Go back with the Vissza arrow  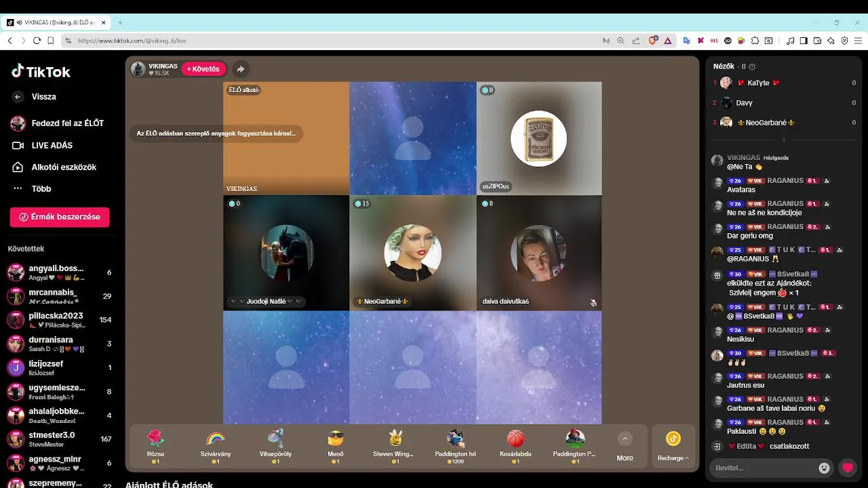[x=18, y=97]
